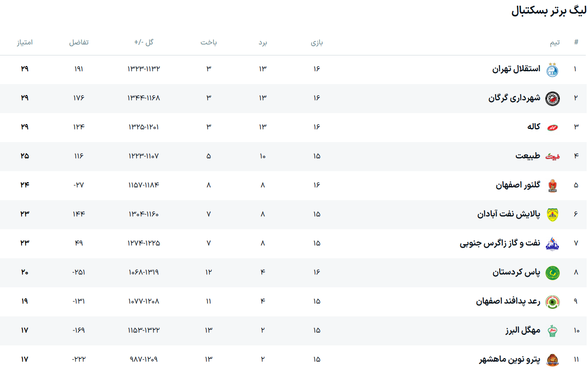This screenshot has width=588, height=374.
Task: Click the امتیاز column header
Action: click(25, 43)
